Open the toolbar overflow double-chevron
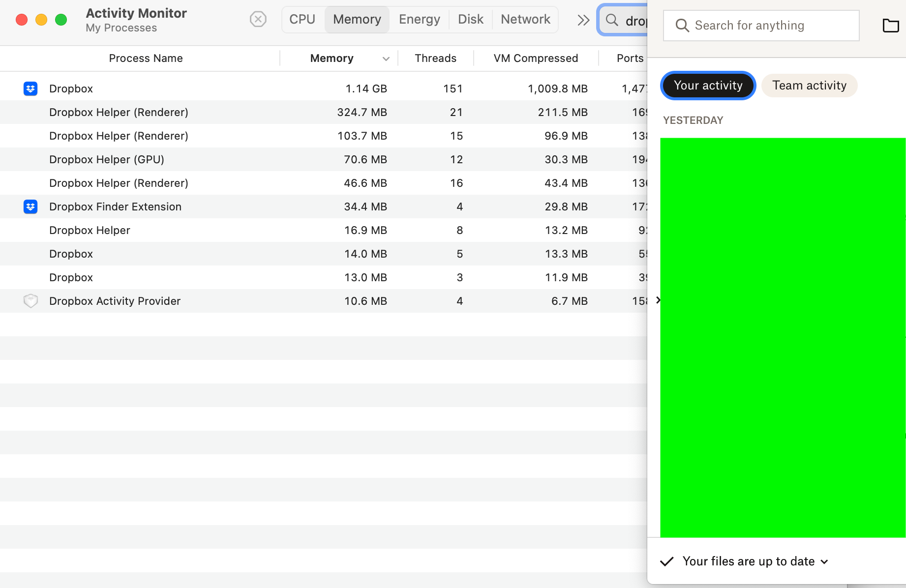Viewport: 906px width, 588px height. pyautogui.click(x=583, y=20)
